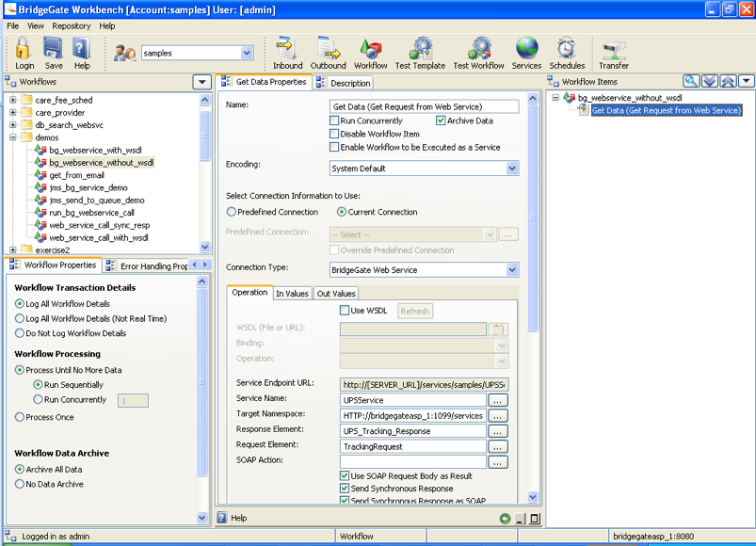The height and width of the screenshot is (546, 756).
Task: Select Predefined Connection radio button
Action: click(x=232, y=212)
